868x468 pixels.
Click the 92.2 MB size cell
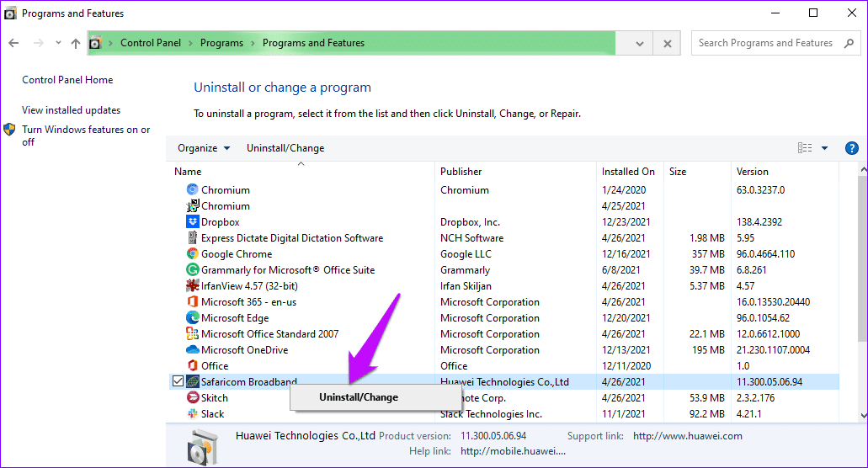pos(707,414)
